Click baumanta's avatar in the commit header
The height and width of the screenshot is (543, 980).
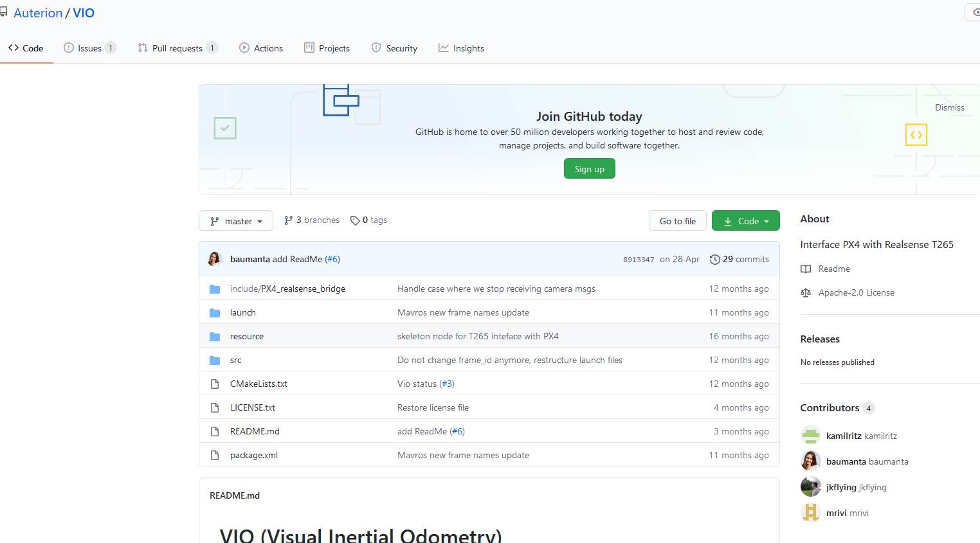(215, 259)
